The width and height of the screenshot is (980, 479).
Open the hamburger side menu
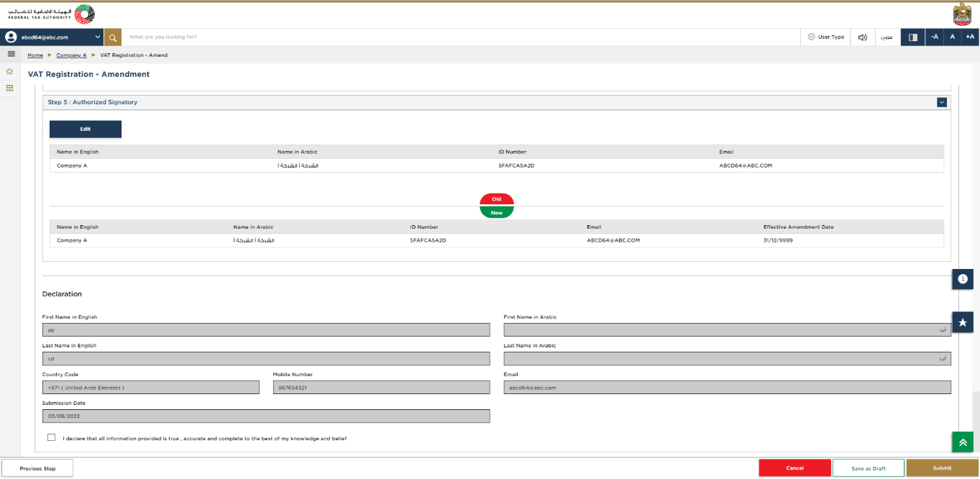pyautogui.click(x=11, y=54)
